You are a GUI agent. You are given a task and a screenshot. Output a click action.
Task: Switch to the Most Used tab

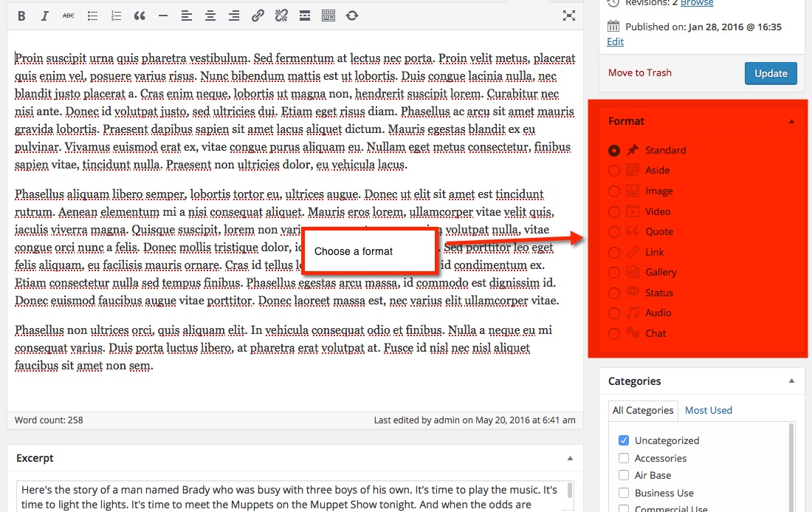click(x=708, y=410)
